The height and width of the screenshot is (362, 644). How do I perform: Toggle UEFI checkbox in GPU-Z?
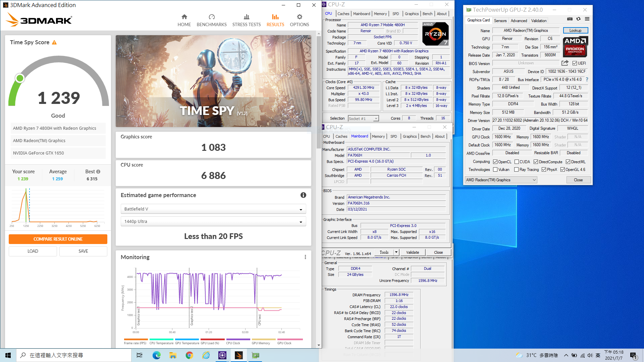tap(575, 63)
